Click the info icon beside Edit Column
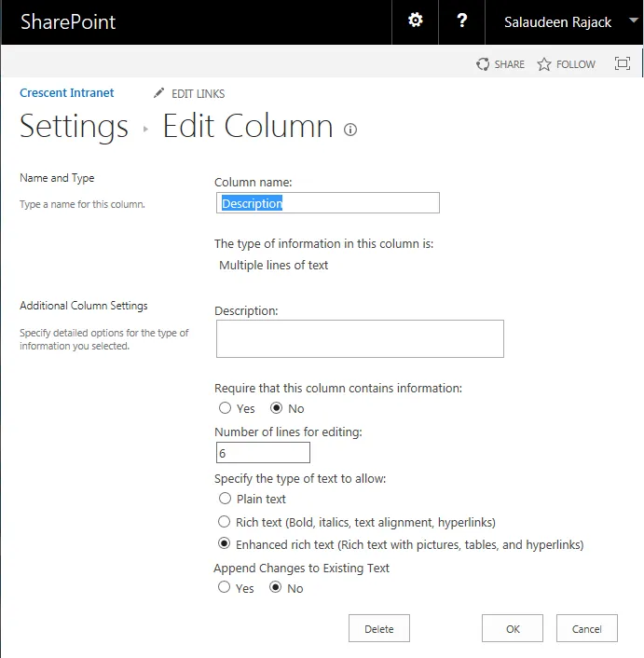644x658 pixels. tap(350, 130)
